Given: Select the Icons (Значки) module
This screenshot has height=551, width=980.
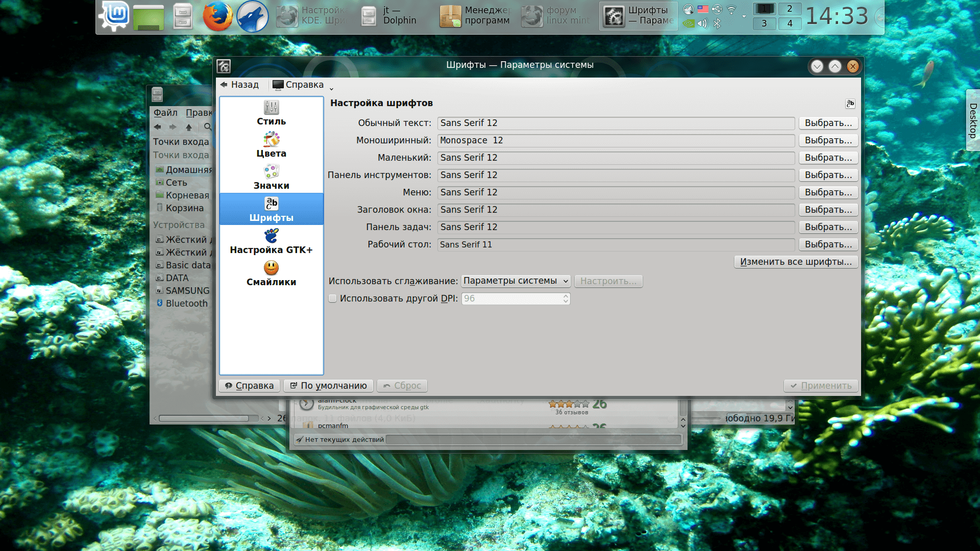Looking at the screenshot, I should click(x=271, y=177).
